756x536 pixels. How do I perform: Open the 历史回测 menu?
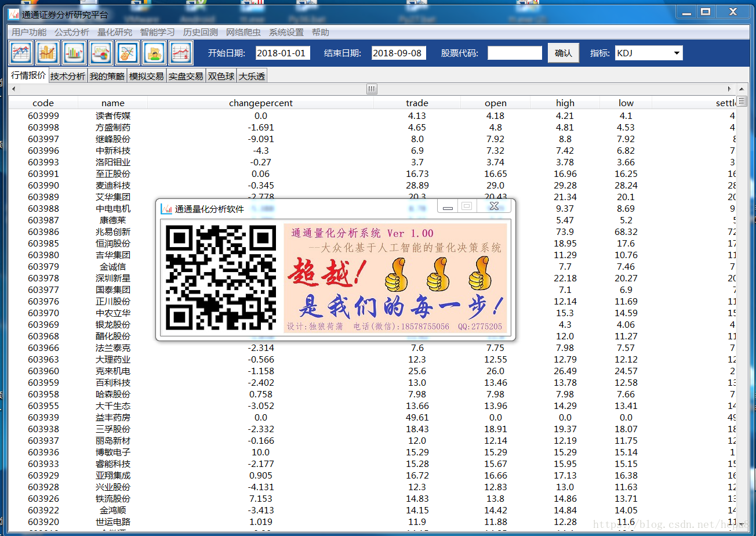pos(201,32)
